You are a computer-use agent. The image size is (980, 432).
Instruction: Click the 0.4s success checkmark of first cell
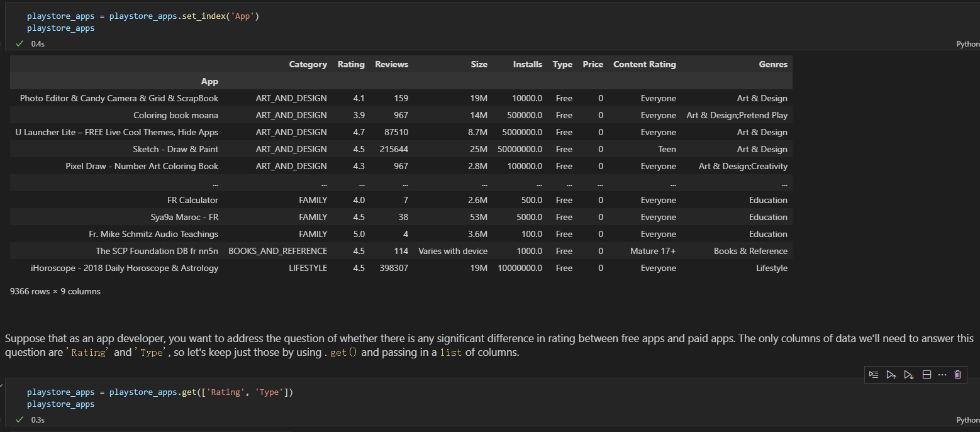click(19, 44)
